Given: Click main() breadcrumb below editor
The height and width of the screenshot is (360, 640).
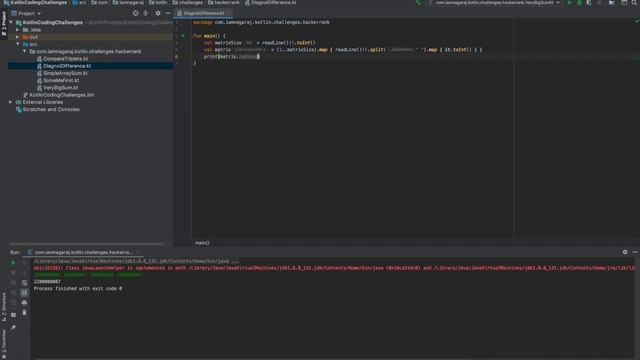Looking at the screenshot, I should point(202,243).
